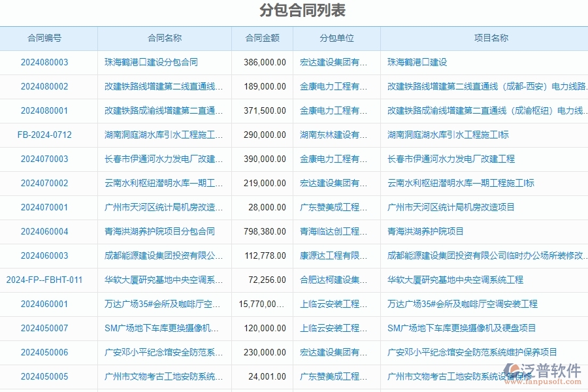Viewport: 588px width, 392px height.
Task: Sort by 合同金额 column header
Action: (261, 38)
